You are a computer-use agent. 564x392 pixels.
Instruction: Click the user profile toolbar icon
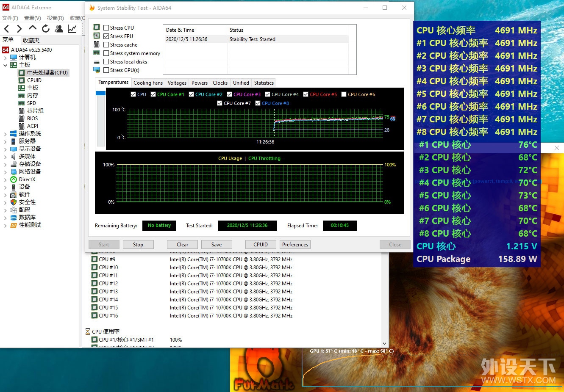(59, 29)
